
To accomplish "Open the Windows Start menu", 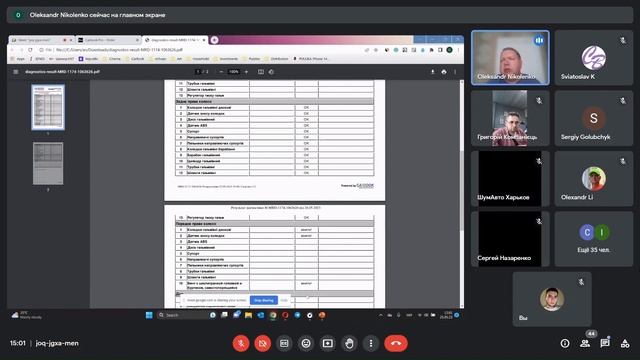I will pyautogui.click(x=149, y=315).
